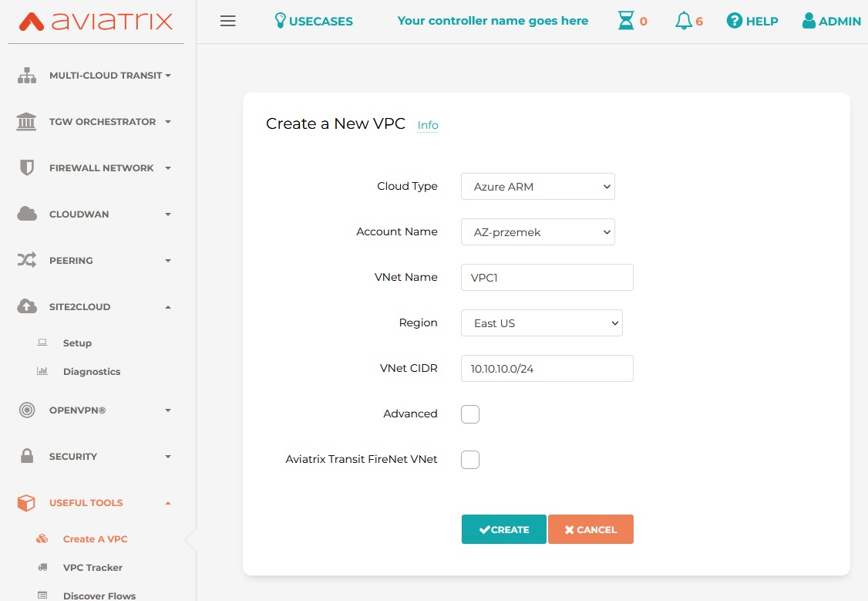The width and height of the screenshot is (868, 601).
Task: Open the hourglass tasks indicator
Action: (625, 21)
